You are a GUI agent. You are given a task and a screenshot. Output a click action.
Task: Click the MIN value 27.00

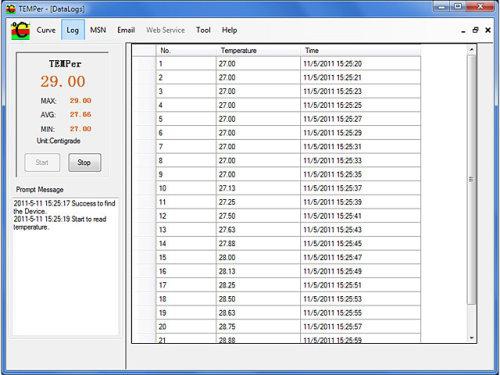tap(80, 129)
